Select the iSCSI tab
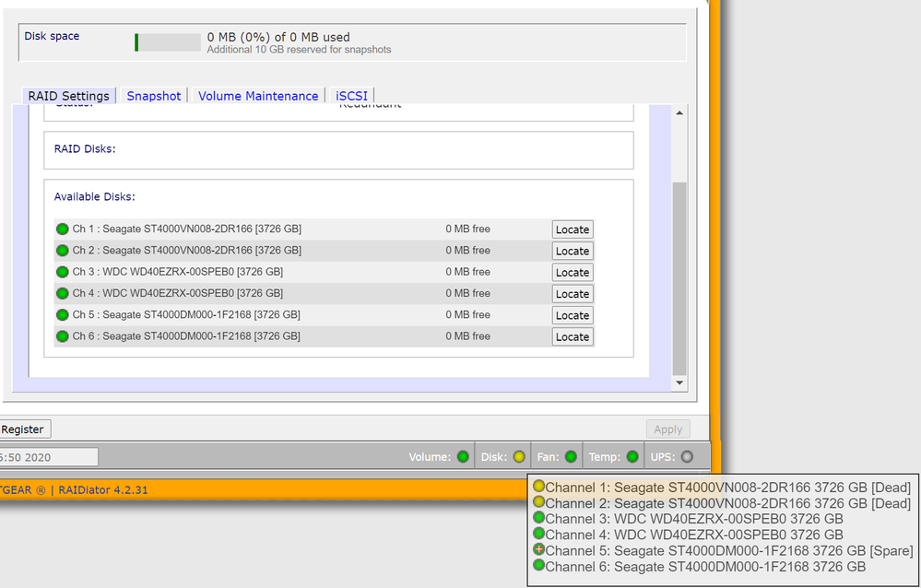921x588 pixels. click(350, 96)
